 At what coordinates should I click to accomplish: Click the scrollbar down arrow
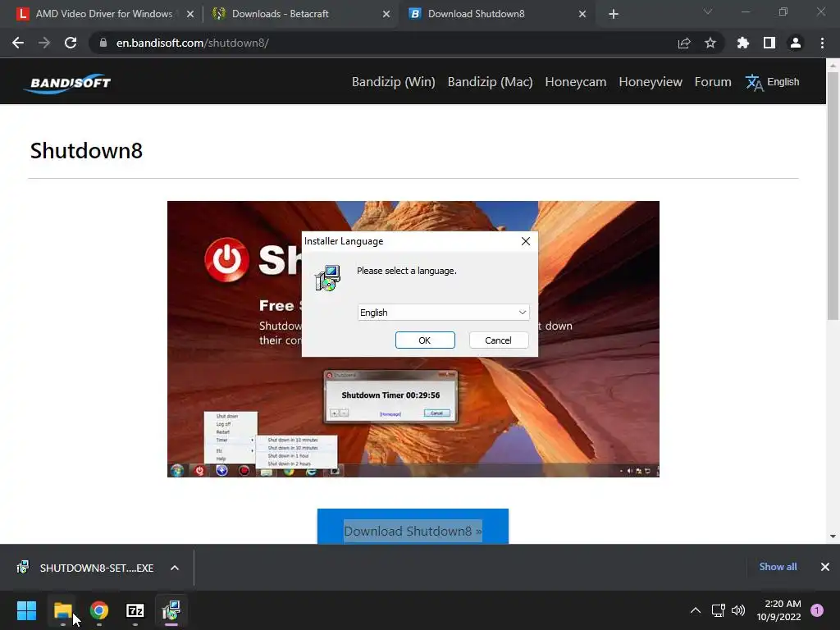pyautogui.click(x=833, y=536)
